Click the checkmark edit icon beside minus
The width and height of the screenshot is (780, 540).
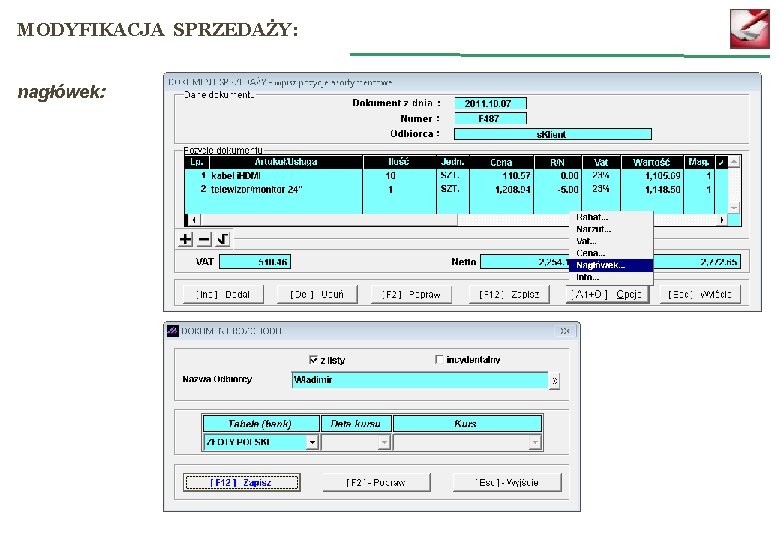[x=223, y=239]
